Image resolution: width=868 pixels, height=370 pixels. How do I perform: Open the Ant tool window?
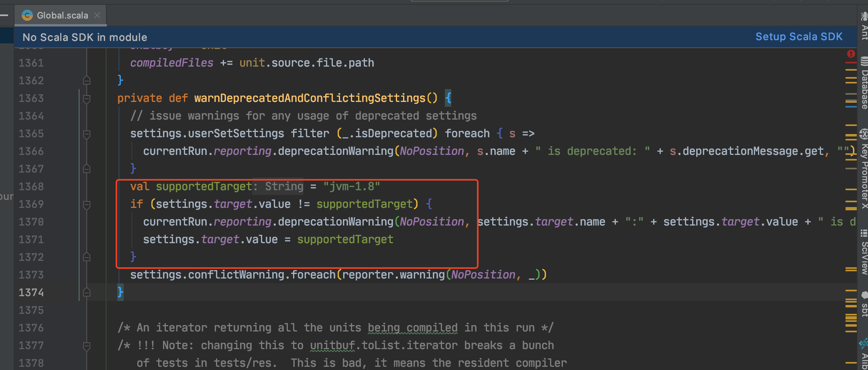tap(864, 26)
